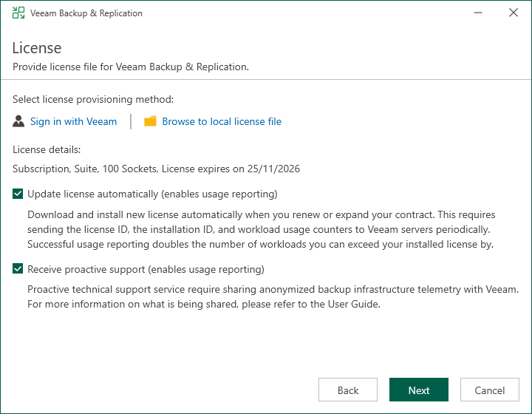
Task: Click the person icon beside Sign in with Veeam
Action: (x=18, y=121)
